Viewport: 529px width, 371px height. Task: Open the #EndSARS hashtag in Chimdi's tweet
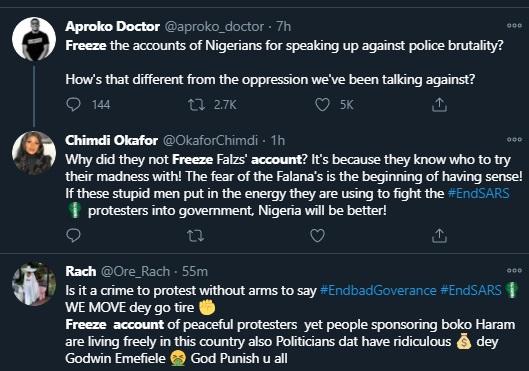[478, 194]
